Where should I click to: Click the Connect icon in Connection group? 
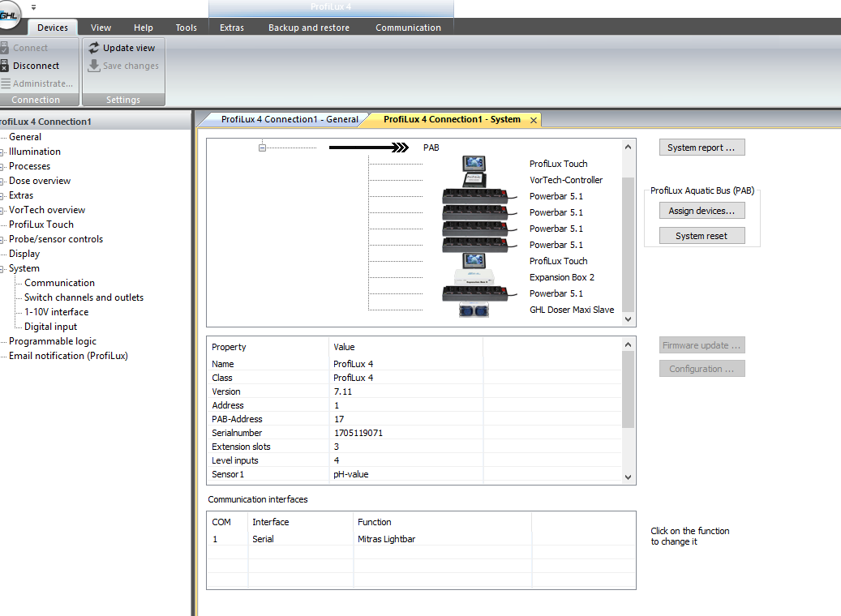tap(4, 48)
